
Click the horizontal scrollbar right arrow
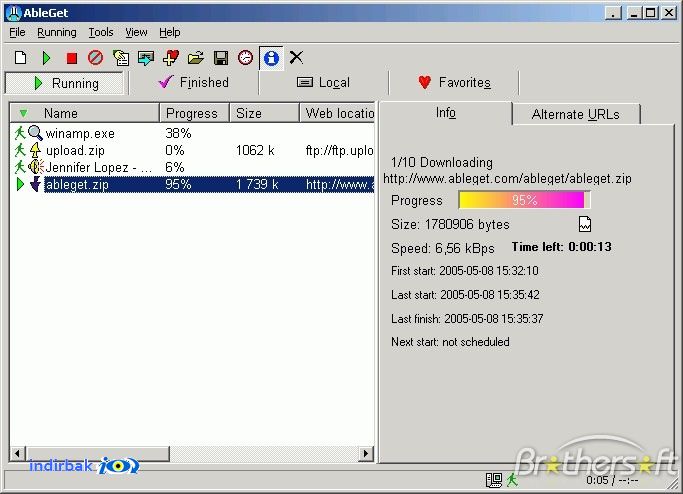[x=366, y=453]
